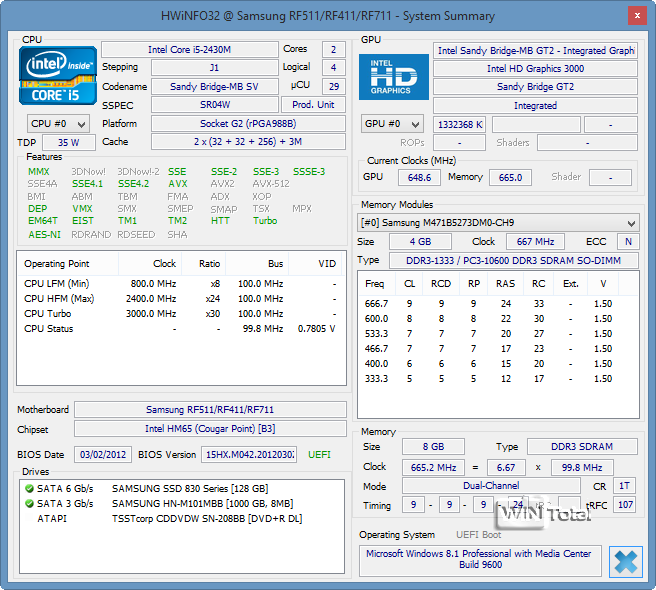Image resolution: width=656 pixels, height=590 pixels.
Task: Open the CPU #0 selector dropdown
Action: click(x=58, y=124)
